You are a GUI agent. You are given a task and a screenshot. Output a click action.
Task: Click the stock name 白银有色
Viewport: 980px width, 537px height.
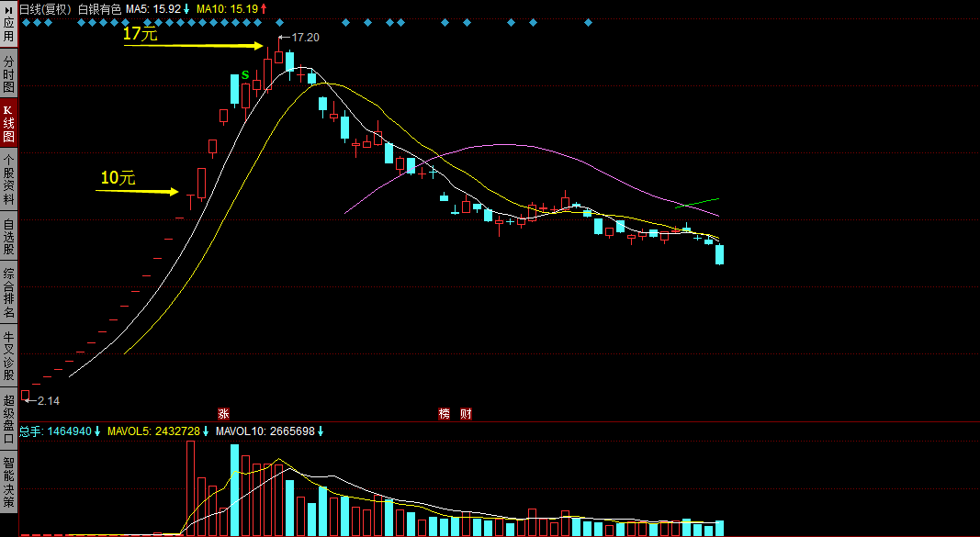pyautogui.click(x=99, y=9)
